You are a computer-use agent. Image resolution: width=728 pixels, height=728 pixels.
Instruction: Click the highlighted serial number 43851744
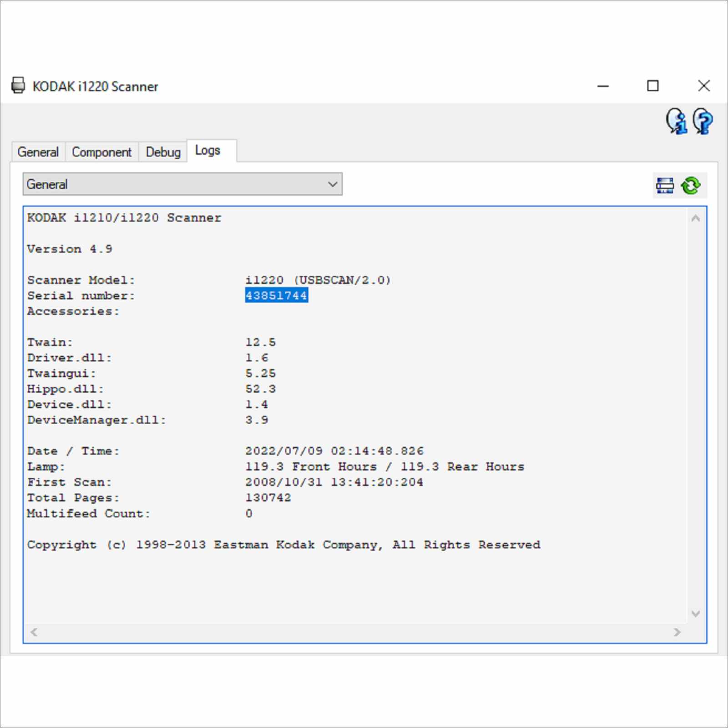[276, 295]
